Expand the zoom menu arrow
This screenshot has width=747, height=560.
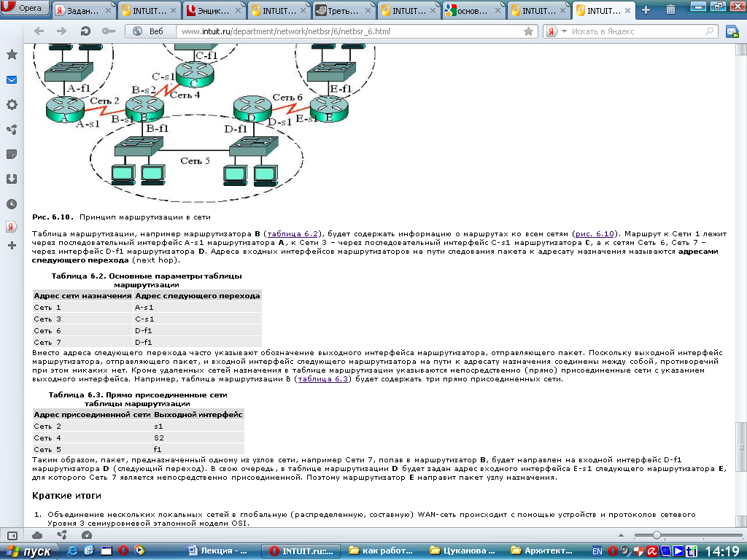pyautogui.click(x=622, y=536)
